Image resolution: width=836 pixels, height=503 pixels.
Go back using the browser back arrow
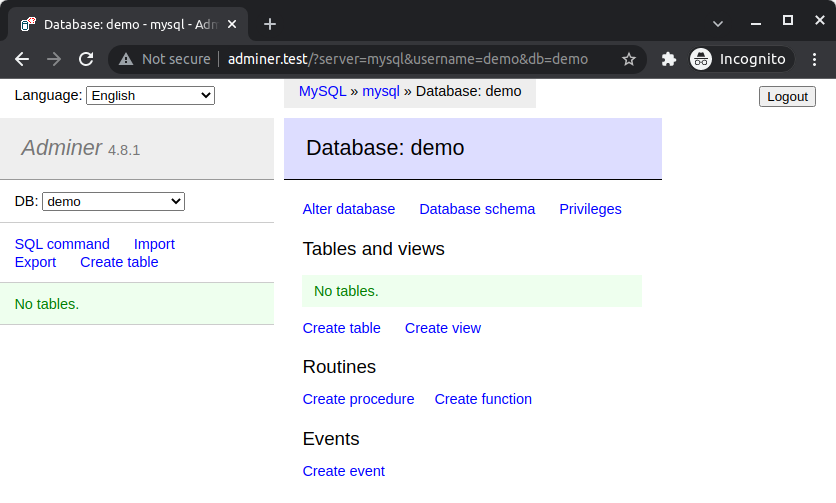point(22,59)
